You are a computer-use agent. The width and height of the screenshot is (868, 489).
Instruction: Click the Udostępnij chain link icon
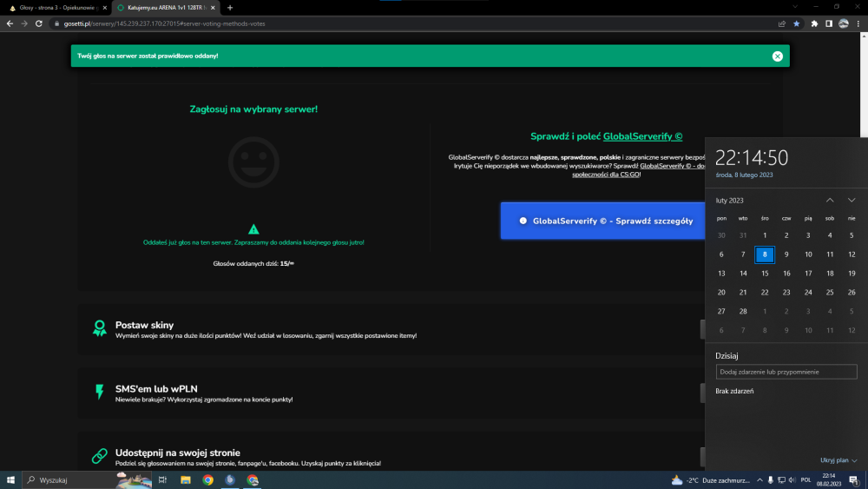pyautogui.click(x=100, y=456)
